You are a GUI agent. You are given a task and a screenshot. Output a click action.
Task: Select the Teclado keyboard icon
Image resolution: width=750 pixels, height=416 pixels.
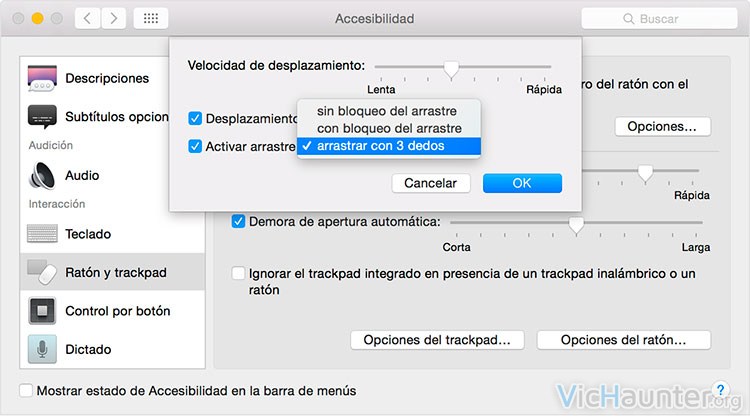coord(42,234)
